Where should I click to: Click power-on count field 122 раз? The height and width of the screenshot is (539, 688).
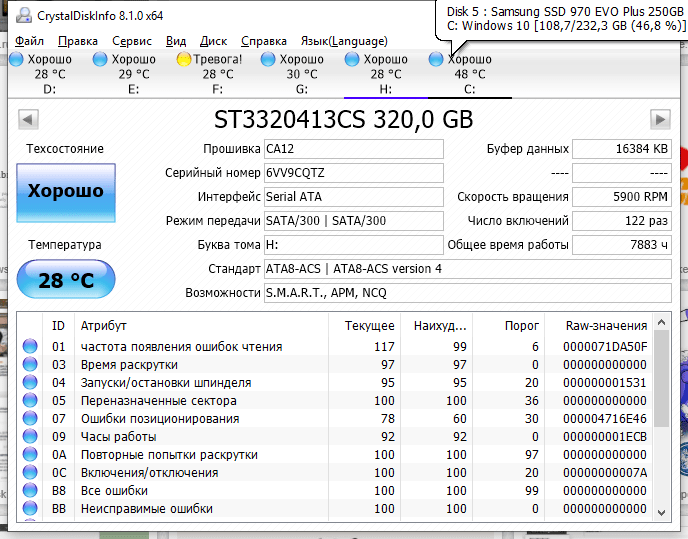coord(622,221)
